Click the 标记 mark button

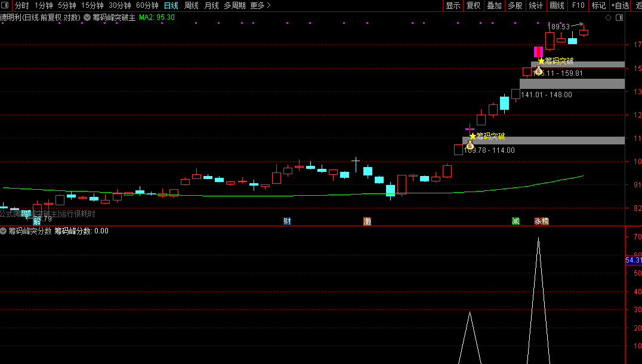(x=598, y=5)
